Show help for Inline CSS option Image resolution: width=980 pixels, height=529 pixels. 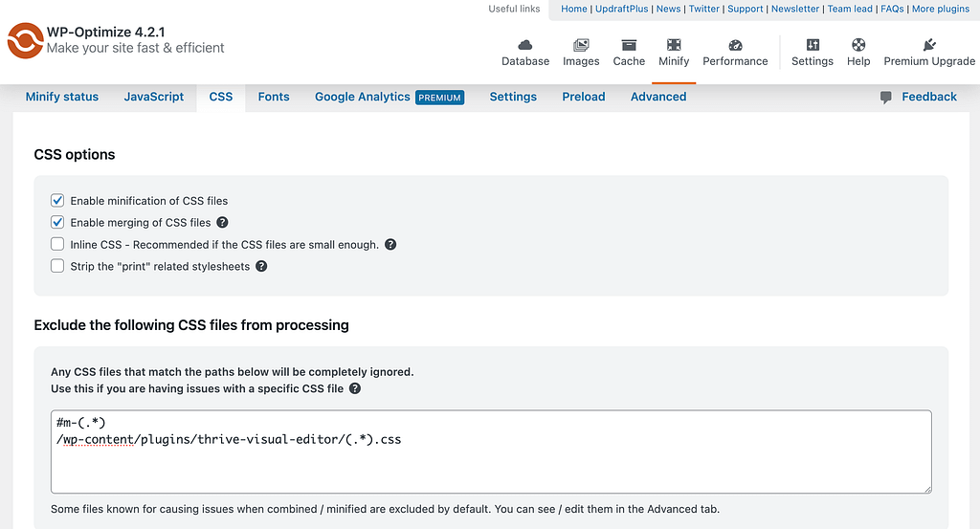pyautogui.click(x=390, y=244)
